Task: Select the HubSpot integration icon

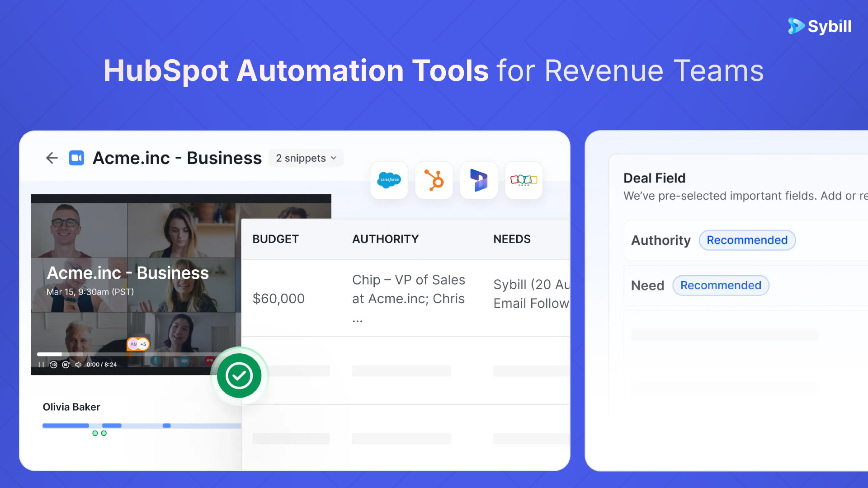Action: (x=434, y=180)
